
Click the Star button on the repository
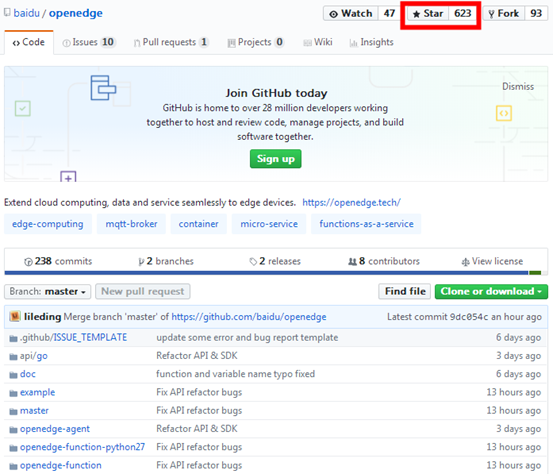click(x=428, y=14)
